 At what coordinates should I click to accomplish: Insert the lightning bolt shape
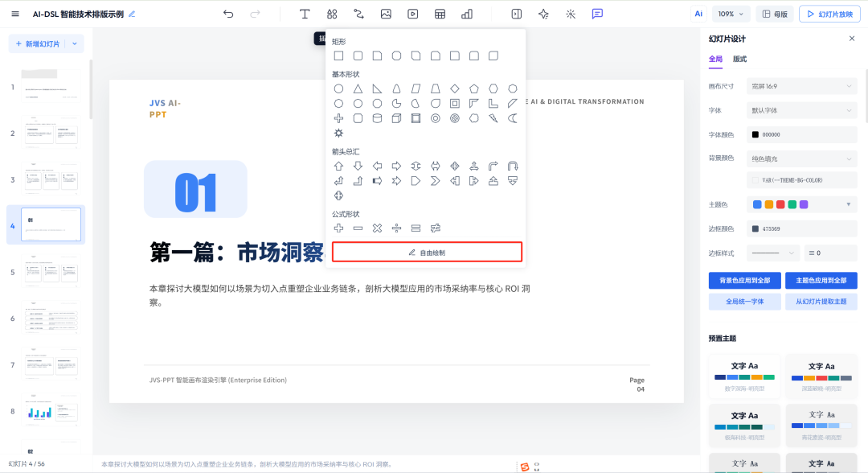(493, 118)
